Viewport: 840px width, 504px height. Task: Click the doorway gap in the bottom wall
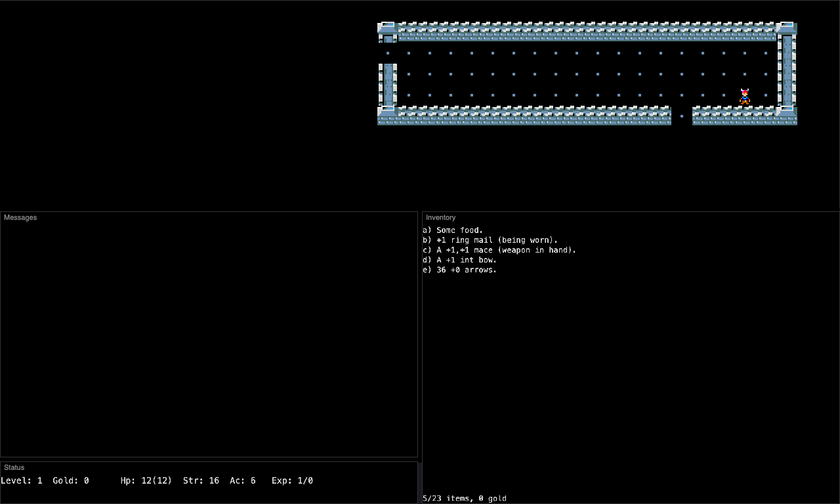click(x=682, y=116)
